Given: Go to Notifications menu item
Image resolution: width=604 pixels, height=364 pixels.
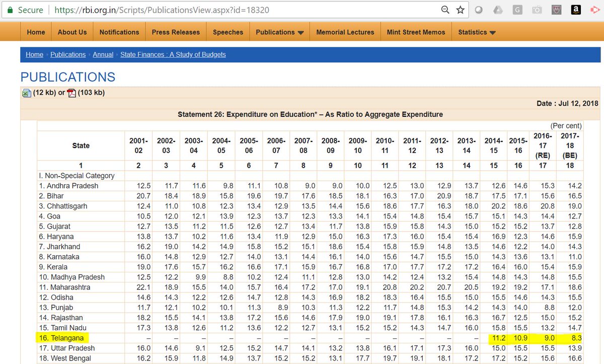Looking at the screenshot, I should pyautogui.click(x=119, y=32).
